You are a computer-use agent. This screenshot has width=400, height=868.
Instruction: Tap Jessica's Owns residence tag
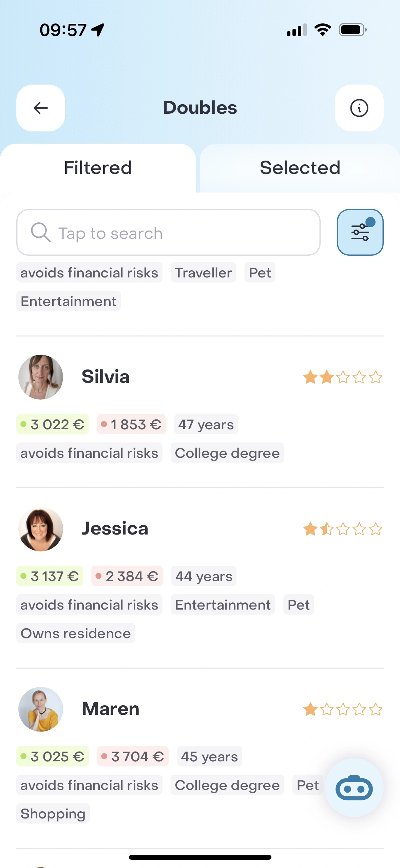point(76,633)
